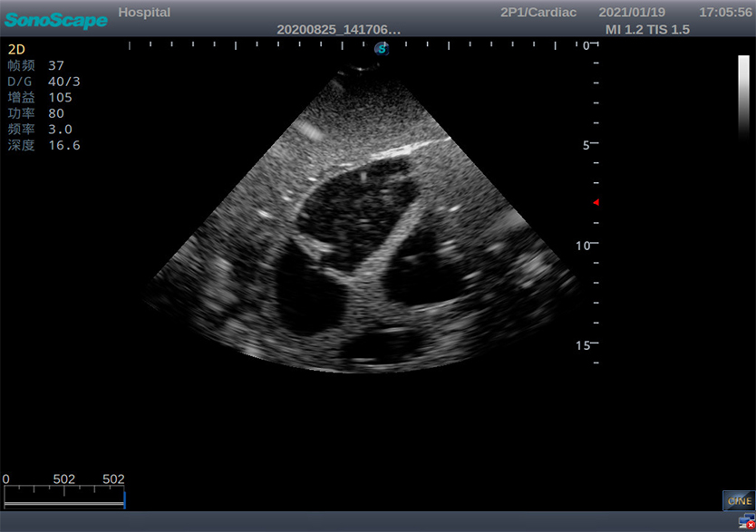
Task: Click the depth (深度) value 16.6
Action: click(64, 145)
